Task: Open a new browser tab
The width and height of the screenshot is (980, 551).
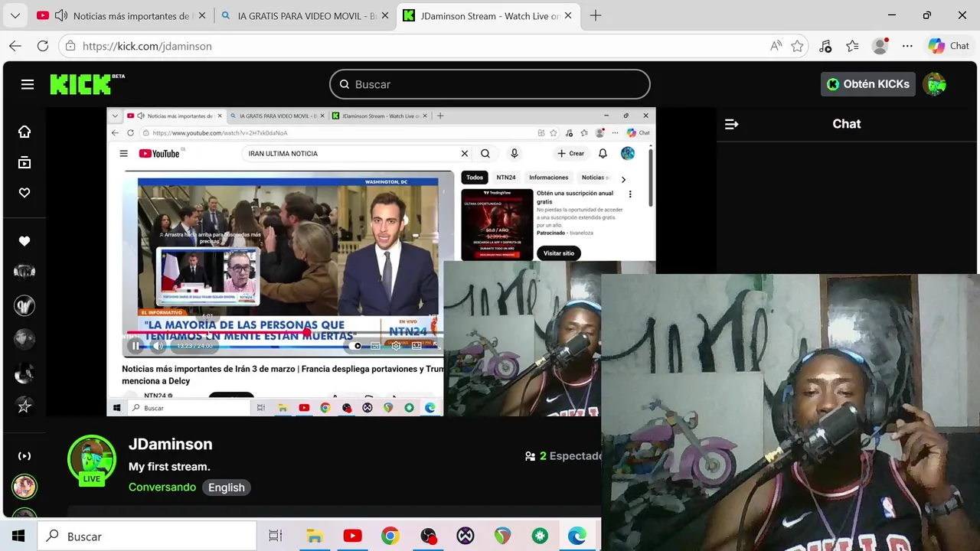Action: pyautogui.click(x=596, y=15)
